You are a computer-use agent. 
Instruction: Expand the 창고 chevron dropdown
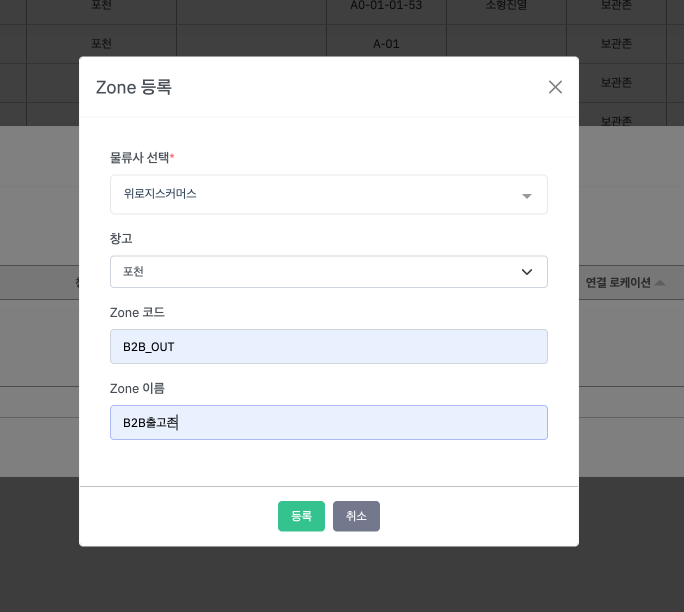click(x=527, y=272)
